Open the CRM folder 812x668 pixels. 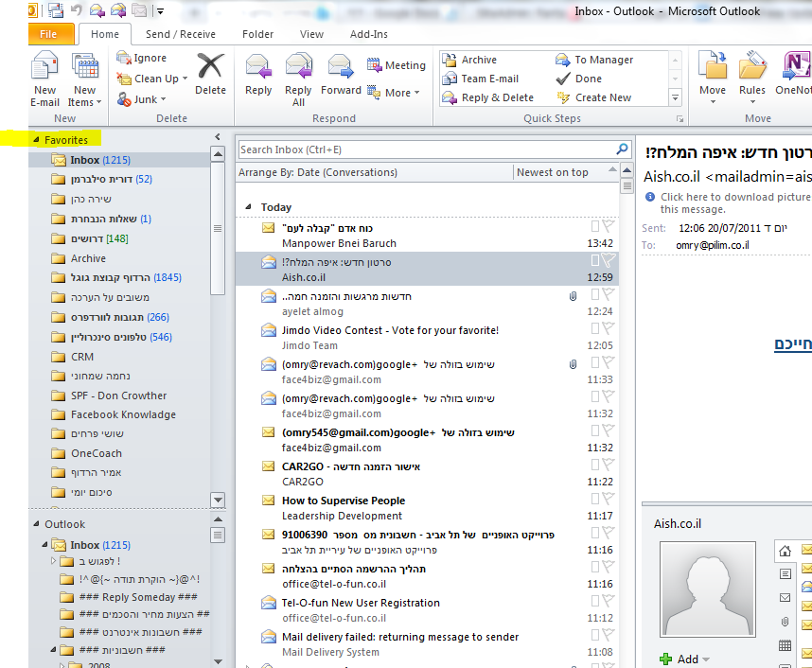pos(82,357)
